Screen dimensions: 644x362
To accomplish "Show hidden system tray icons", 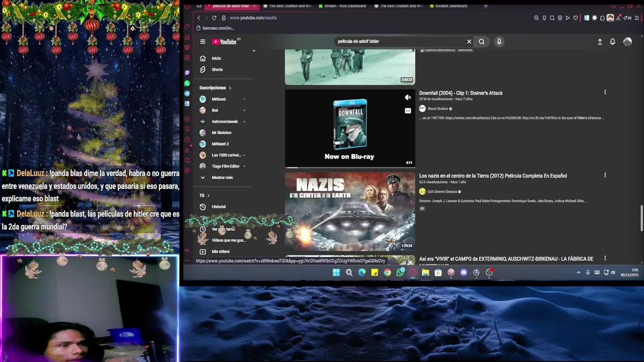I will click(x=579, y=273).
